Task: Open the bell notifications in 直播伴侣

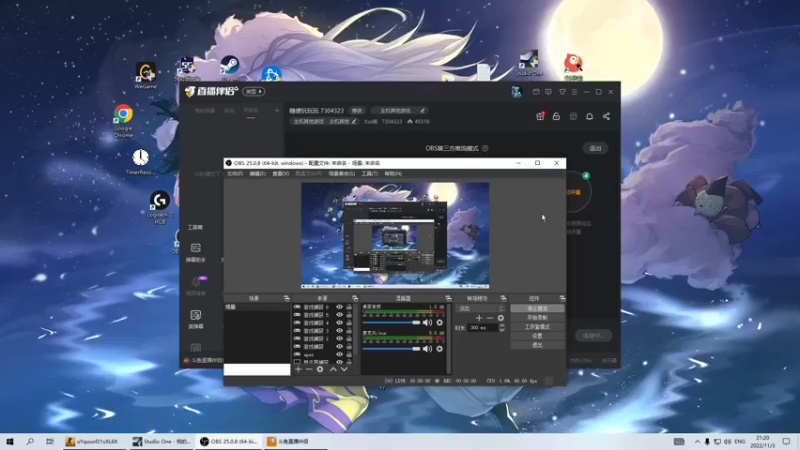Action: [x=589, y=116]
